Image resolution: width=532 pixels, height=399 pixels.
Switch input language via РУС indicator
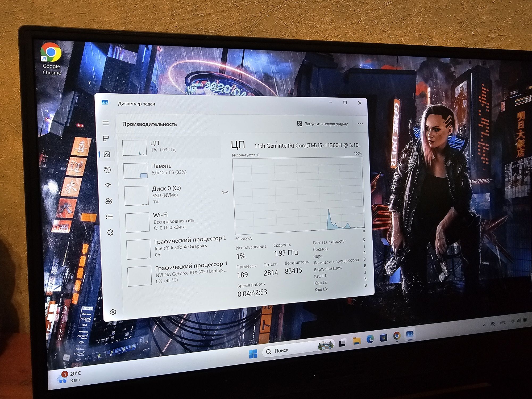502,323
